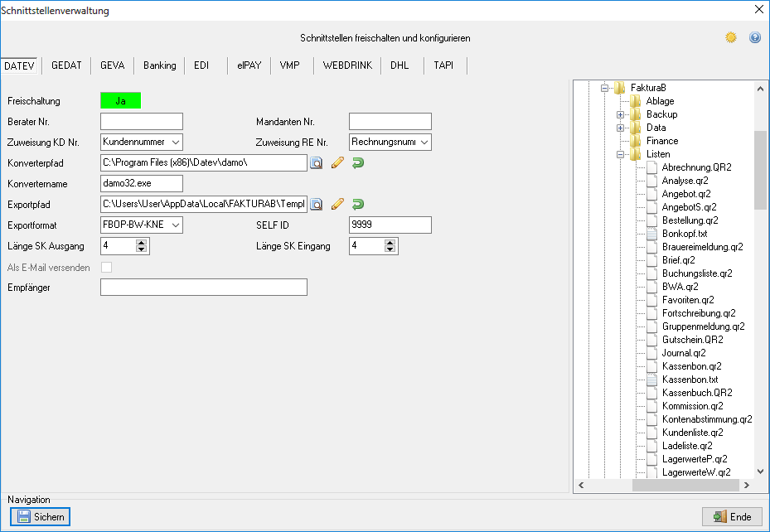Edit Exportpfad using the pencil icon
770x532 pixels.
pyautogui.click(x=337, y=204)
